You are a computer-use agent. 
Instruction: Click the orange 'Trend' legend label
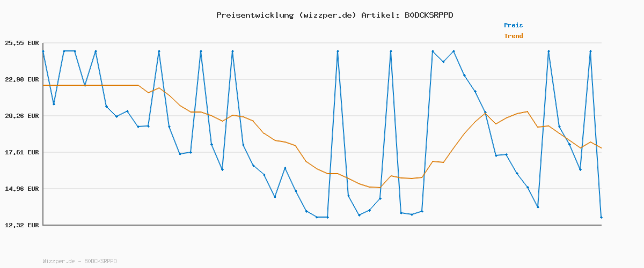pyautogui.click(x=513, y=36)
